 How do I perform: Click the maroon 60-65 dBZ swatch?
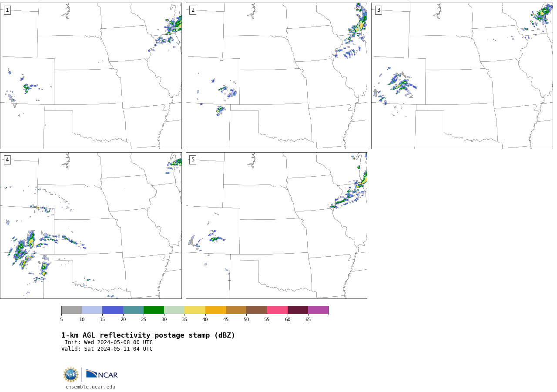coord(298,310)
